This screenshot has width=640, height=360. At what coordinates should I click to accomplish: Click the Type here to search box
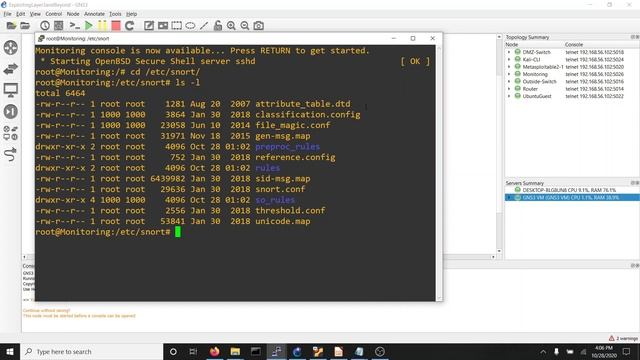[x=91, y=351]
